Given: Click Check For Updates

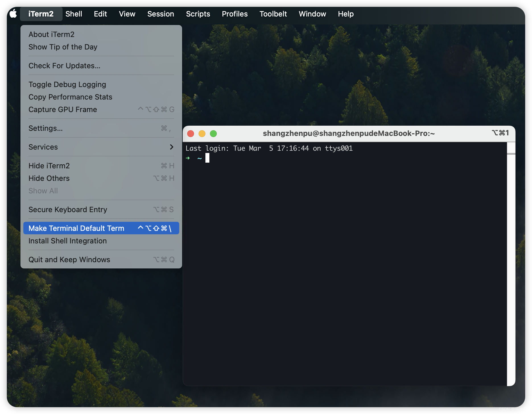Looking at the screenshot, I should point(64,66).
